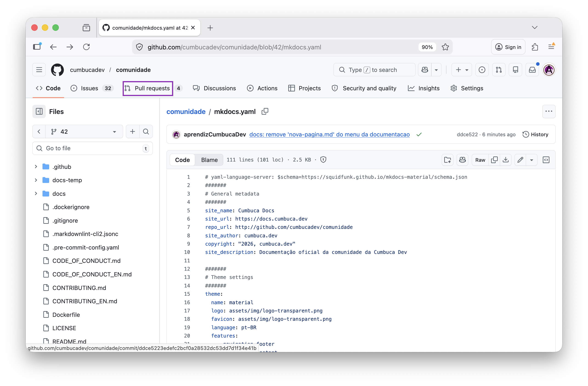588x386 pixels.
Task: Expand the docs folder
Action: (x=36, y=193)
